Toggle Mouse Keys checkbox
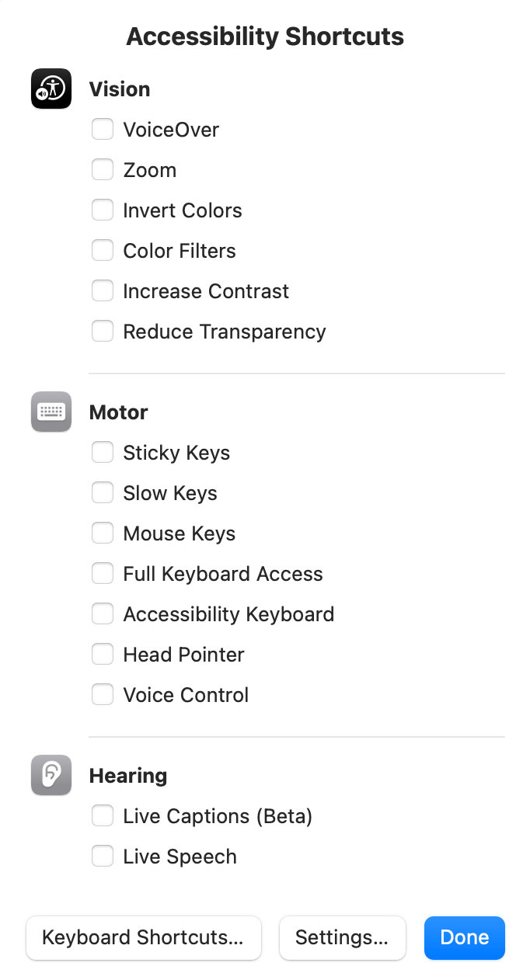Viewport: 530px width, 980px height. pyautogui.click(x=103, y=533)
